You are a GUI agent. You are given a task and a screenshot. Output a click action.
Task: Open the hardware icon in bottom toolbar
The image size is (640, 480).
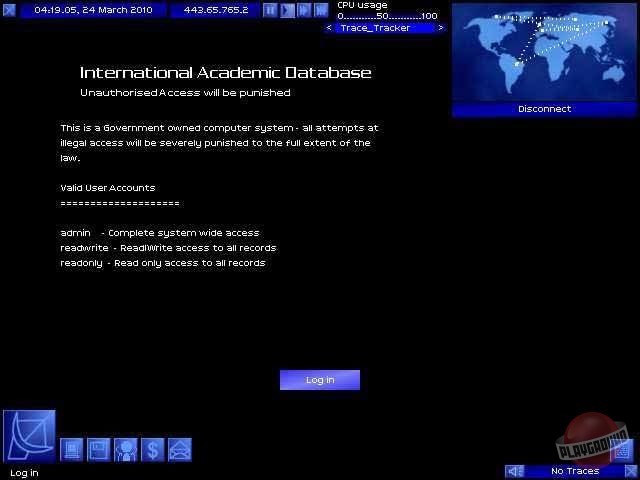tap(73, 450)
